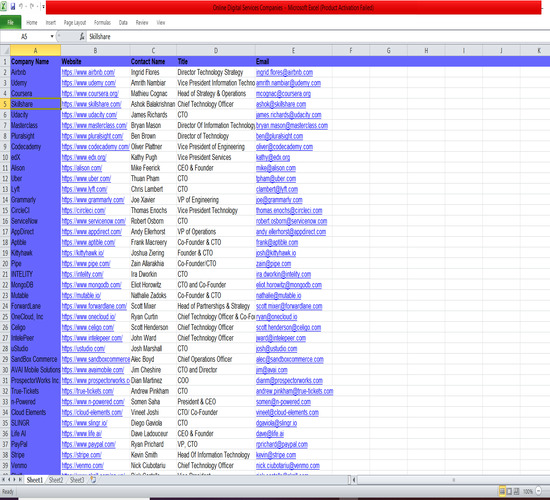
Task: Click email link kevin@stripe.com
Action: pos(276,455)
